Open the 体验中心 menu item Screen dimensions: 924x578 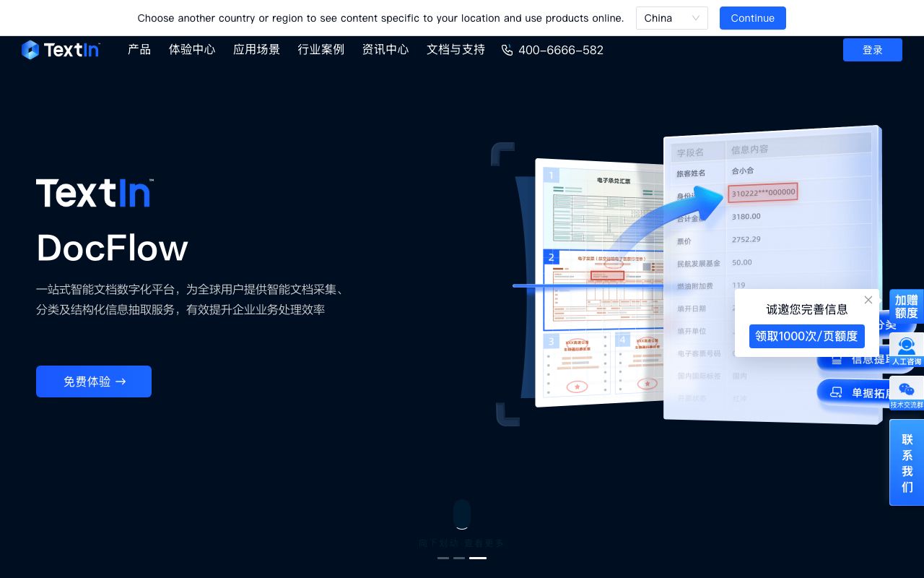coord(192,50)
